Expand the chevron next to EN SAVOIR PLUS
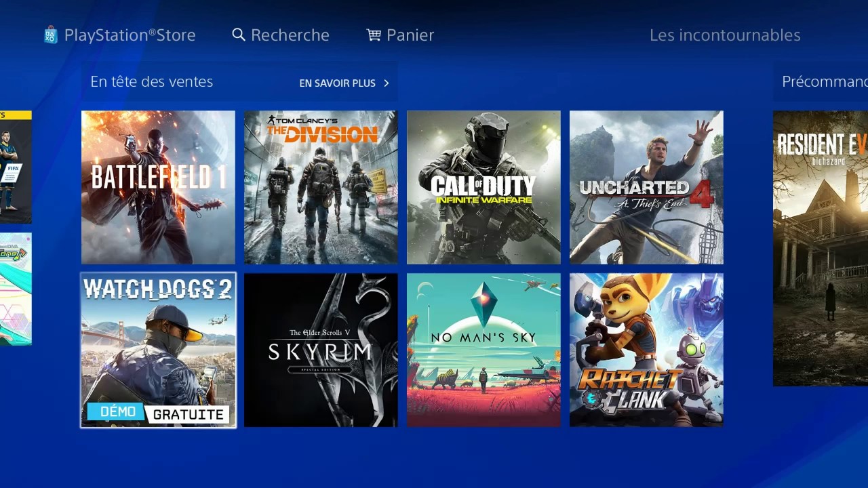 [x=387, y=83]
